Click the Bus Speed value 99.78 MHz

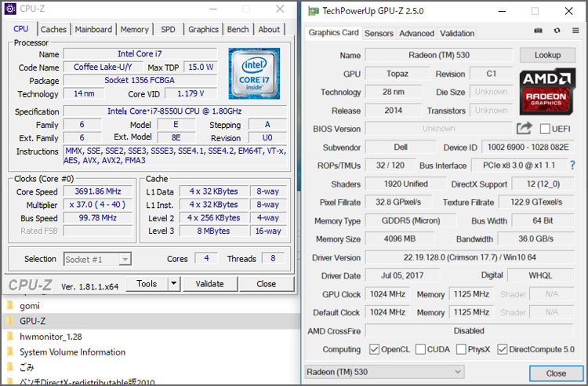98,217
